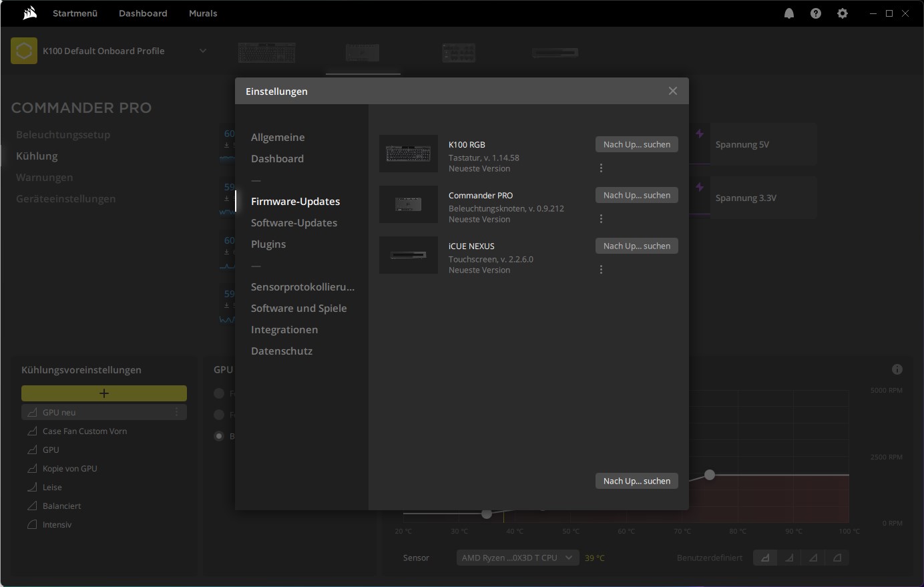The width and height of the screenshot is (924, 587).
Task: Select the first fan curve shape preset icon
Action: tap(765, 558)
